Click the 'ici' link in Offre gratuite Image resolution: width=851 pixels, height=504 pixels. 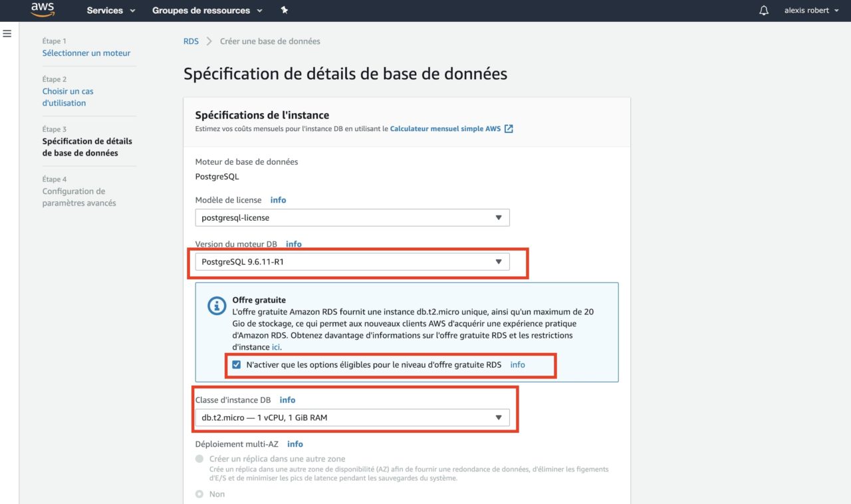coord(276,347)
